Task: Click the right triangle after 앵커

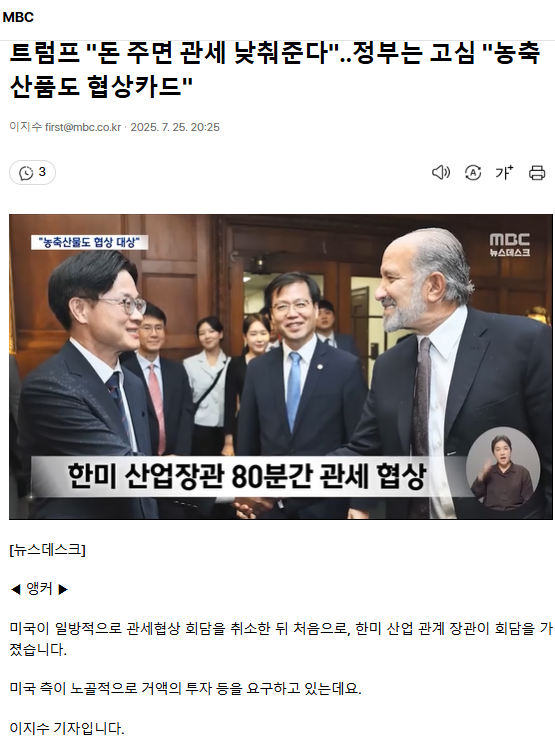Action: tap(63, 589)
